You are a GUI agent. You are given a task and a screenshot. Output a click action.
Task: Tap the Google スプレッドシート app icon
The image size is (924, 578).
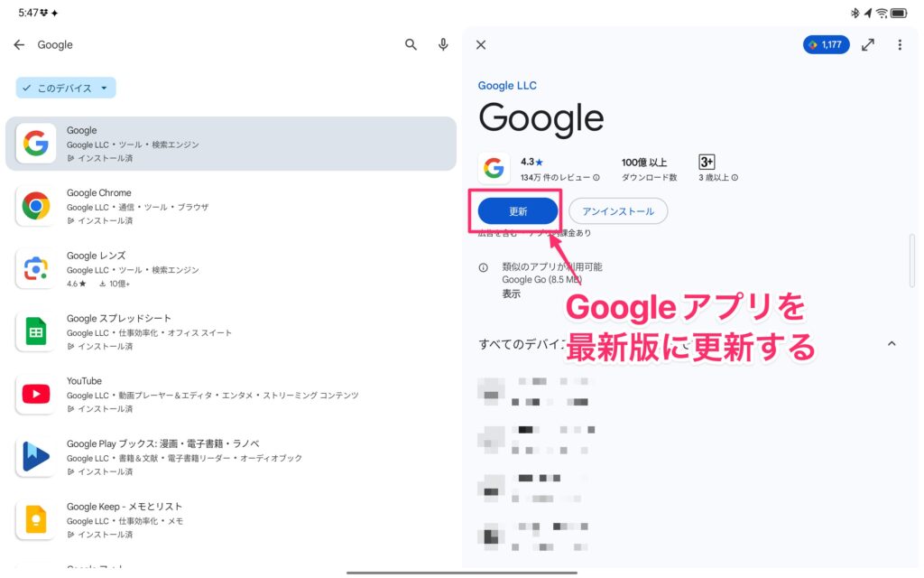(36, 331)
